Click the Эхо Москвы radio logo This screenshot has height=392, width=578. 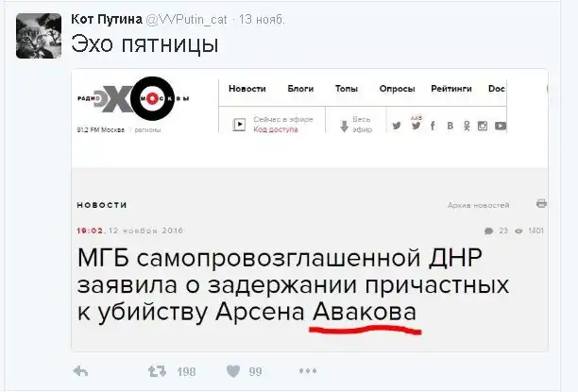[x=133, y=99]
